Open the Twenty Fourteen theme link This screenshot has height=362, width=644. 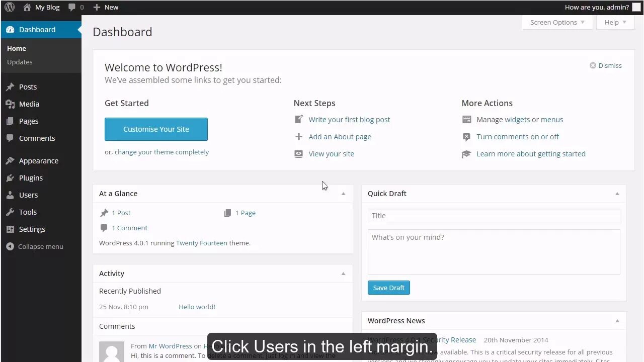(201, 243)
